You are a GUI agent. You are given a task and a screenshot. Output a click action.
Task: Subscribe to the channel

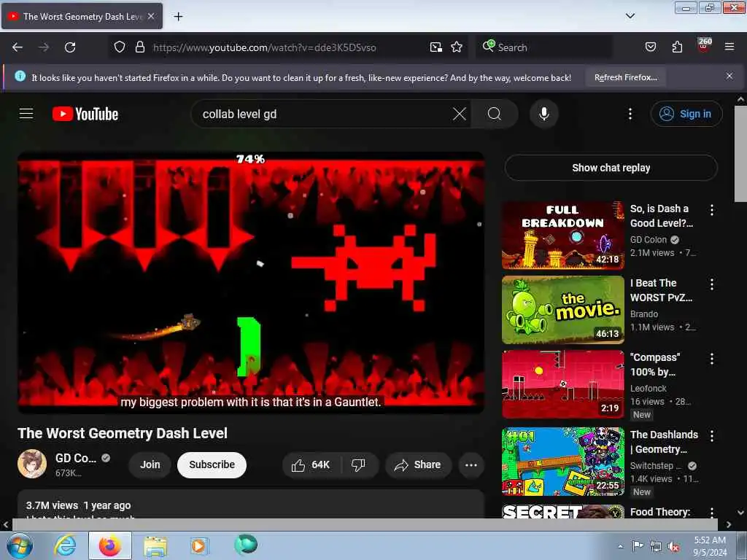pyautogui.click(x=212, y=464)
